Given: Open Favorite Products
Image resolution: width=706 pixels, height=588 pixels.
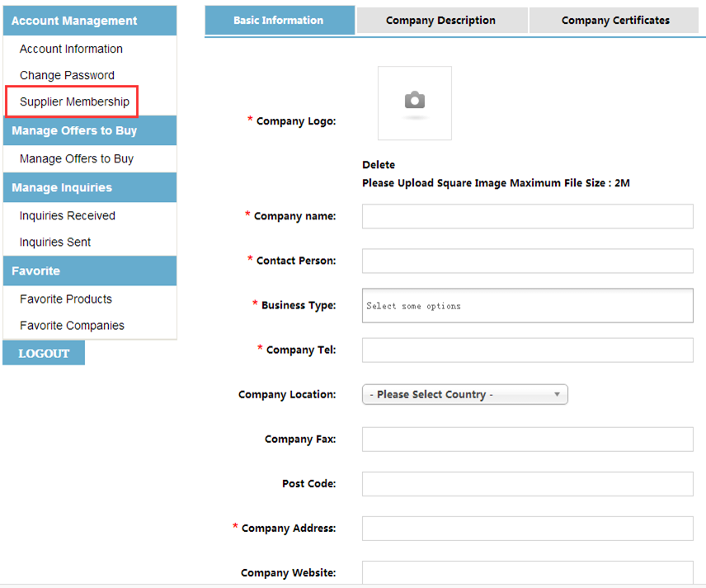Looking at the screenshot, I should click(x=66, y=299).
